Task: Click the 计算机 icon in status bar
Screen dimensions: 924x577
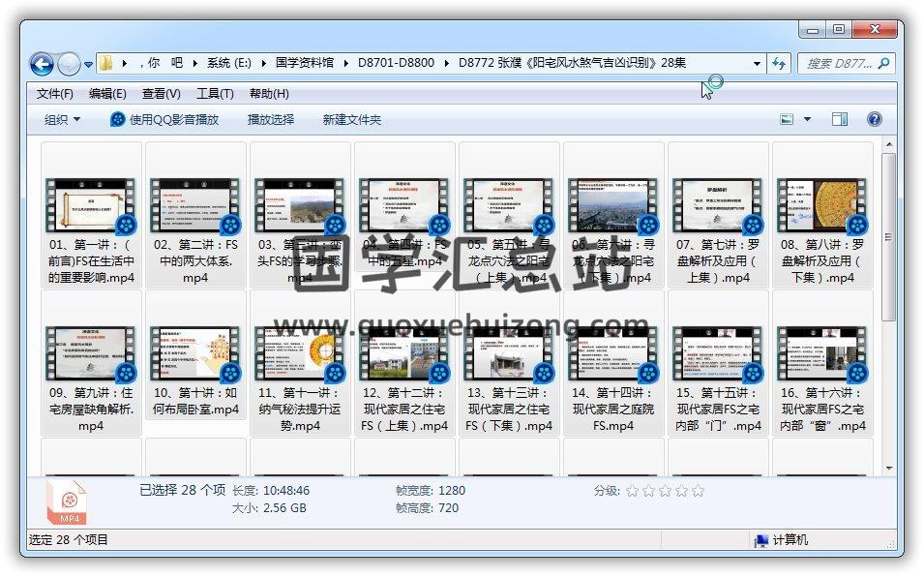Action: (761, 540)
